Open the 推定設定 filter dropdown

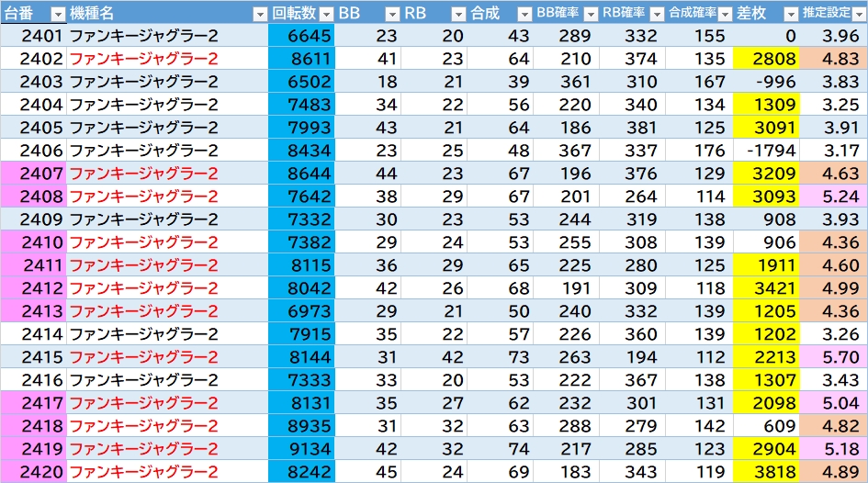(857, 14)
